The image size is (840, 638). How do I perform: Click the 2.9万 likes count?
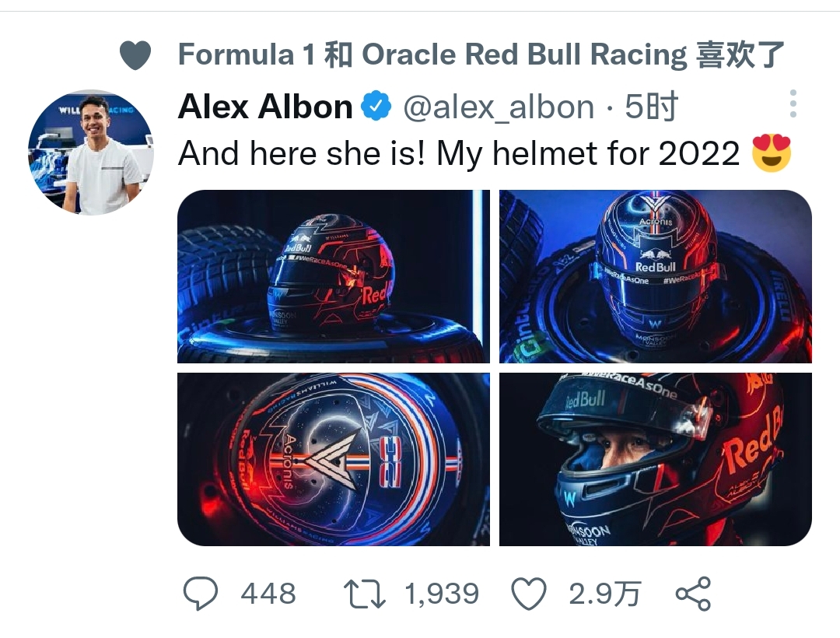tap(604, 594)
